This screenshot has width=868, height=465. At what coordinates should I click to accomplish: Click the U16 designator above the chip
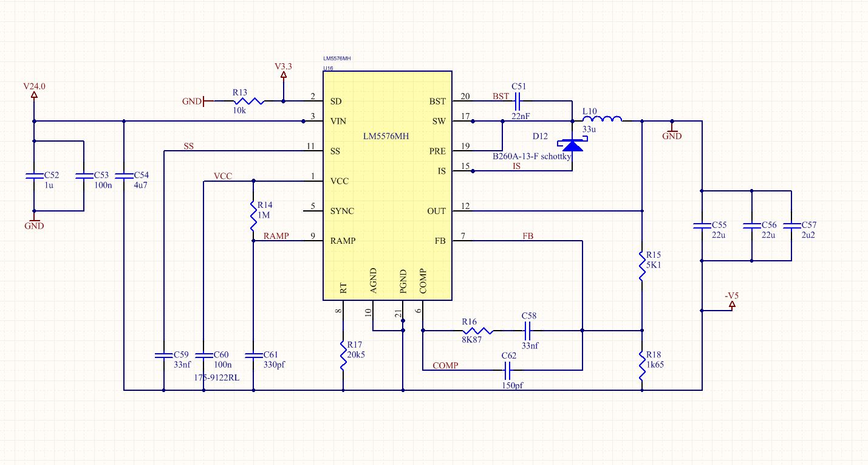(x=328, y=69)
